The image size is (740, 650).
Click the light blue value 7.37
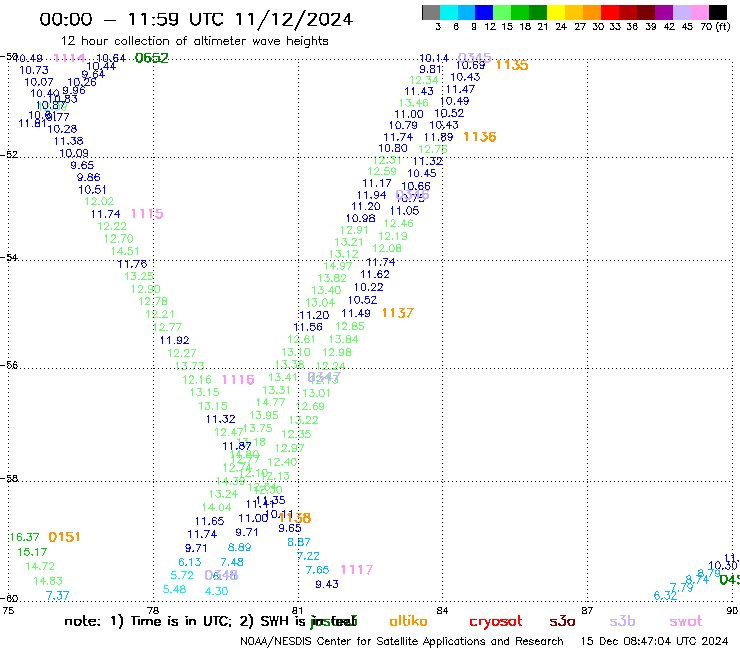coord(58,596)
